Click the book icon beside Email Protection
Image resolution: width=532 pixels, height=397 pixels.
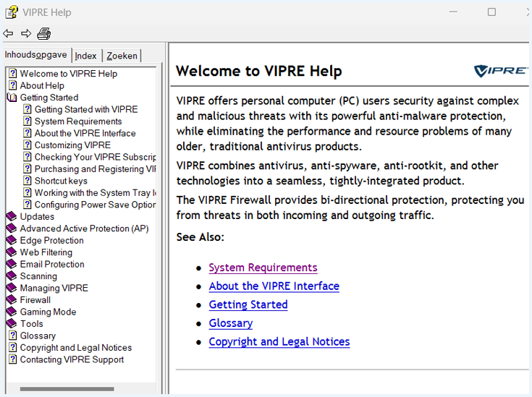[12, 264]
